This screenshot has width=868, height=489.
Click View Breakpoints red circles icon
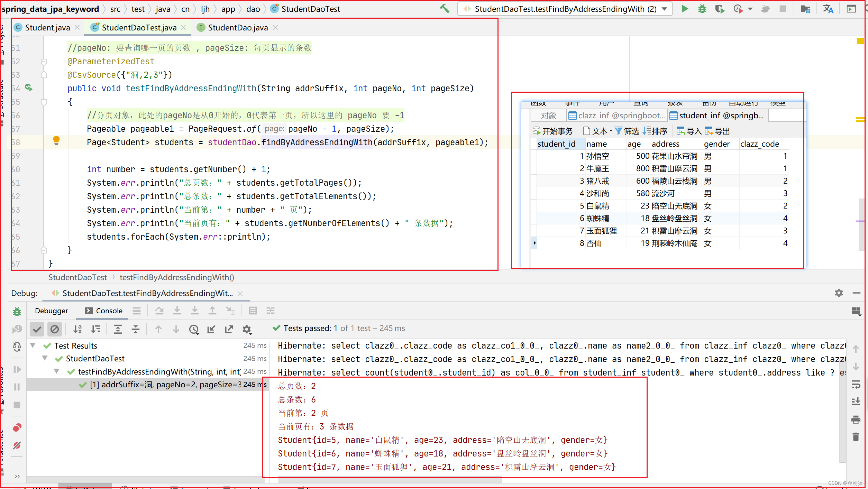point(17,428)
